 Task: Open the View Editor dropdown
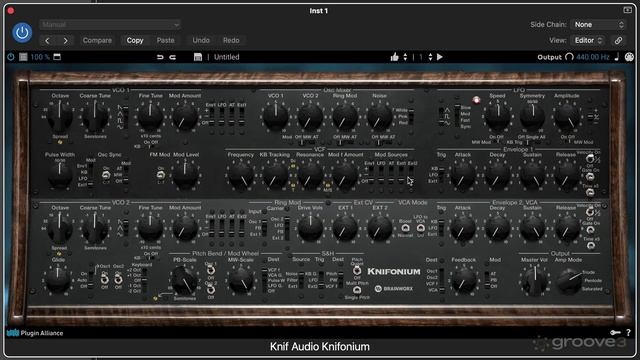(588, 40)
